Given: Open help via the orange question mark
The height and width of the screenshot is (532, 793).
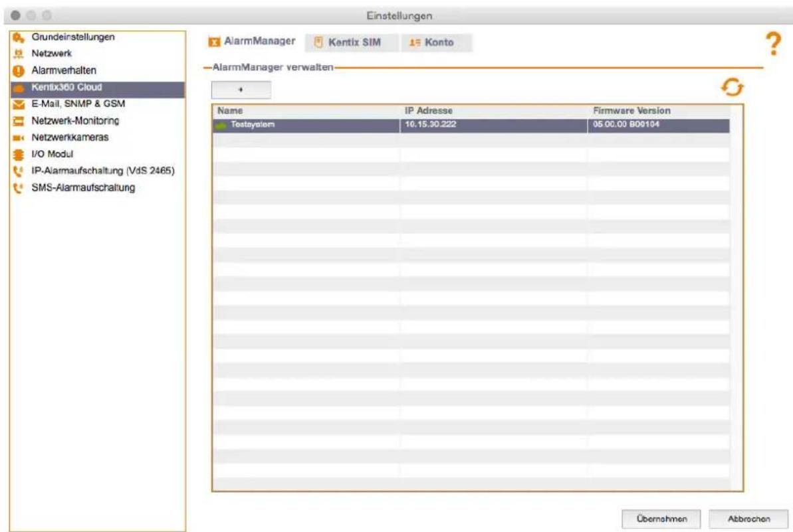Looking at the screenshot, I should click(773, 43).
